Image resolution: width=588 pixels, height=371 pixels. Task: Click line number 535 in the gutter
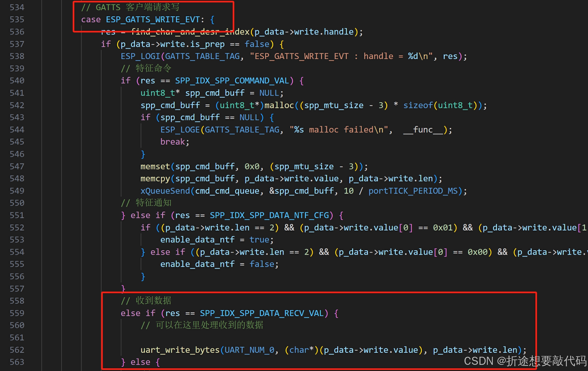(x=17, y=19)
